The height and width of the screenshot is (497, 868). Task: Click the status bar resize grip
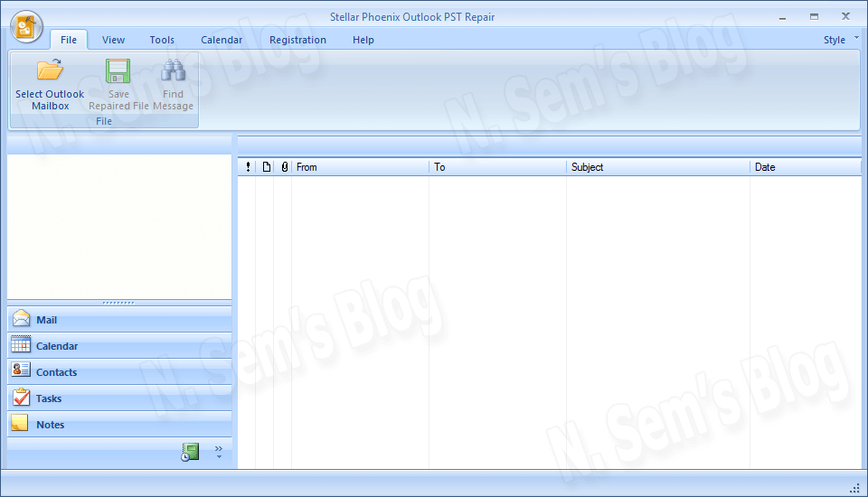[x=854, y=488]
